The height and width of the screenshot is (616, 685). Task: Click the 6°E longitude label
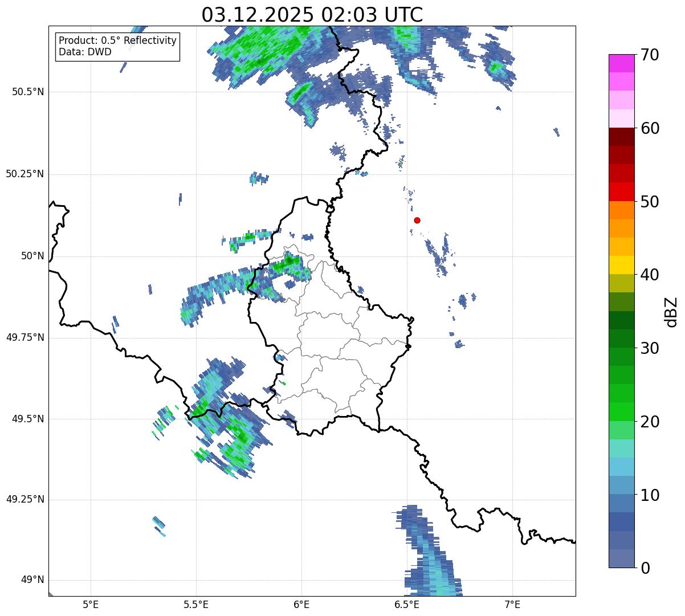coord(301,604)
